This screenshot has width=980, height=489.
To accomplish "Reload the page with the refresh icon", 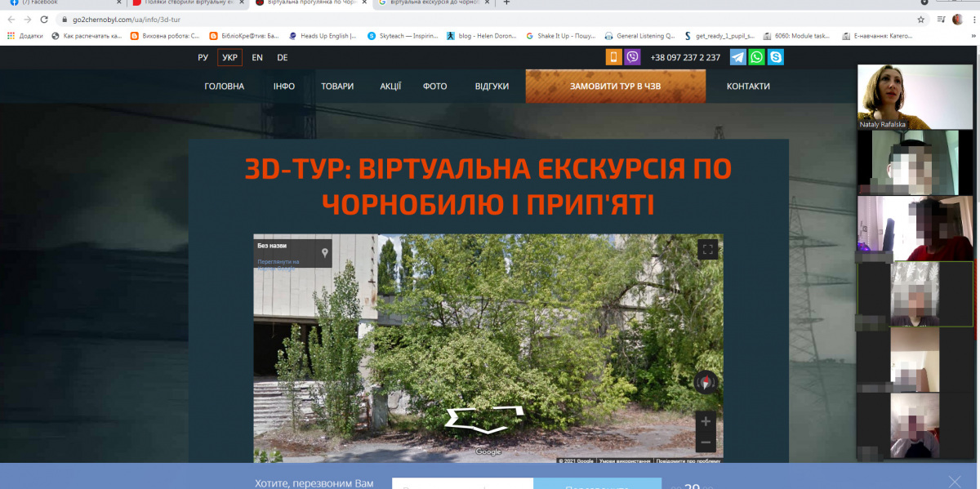I will (x=46, y=20).
